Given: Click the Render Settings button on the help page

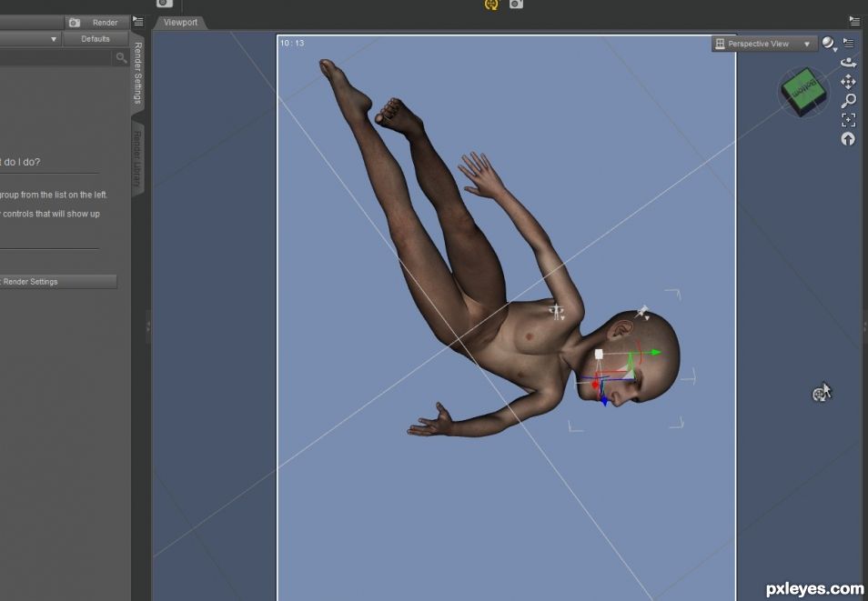Looking at the screenshot, I should (x=58, y=282).
